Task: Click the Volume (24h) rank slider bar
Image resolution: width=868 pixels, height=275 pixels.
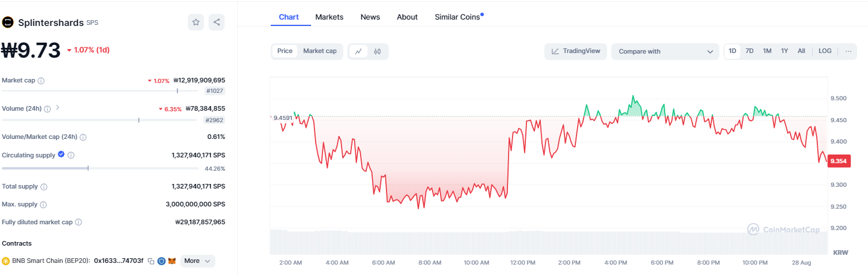Action: 101,120
